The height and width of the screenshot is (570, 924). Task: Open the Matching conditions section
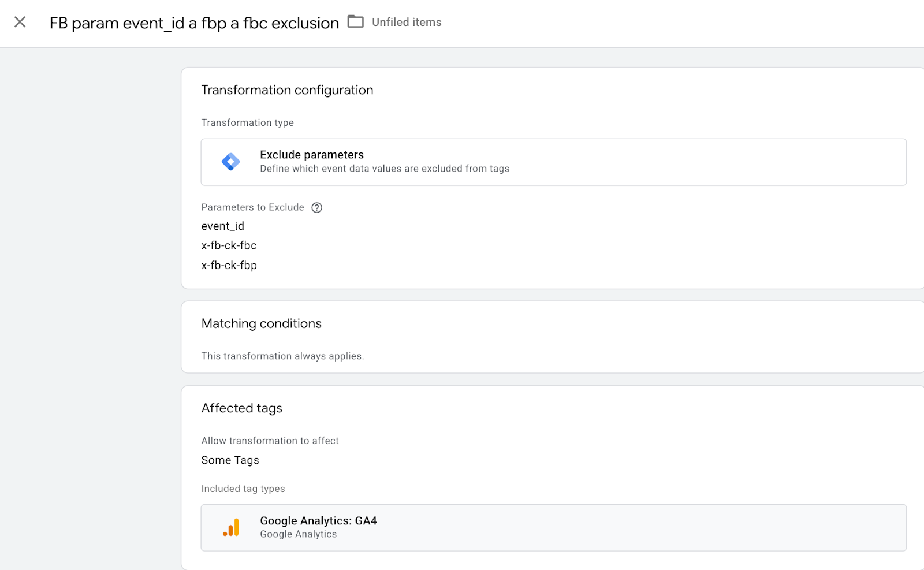click(261, 324)
